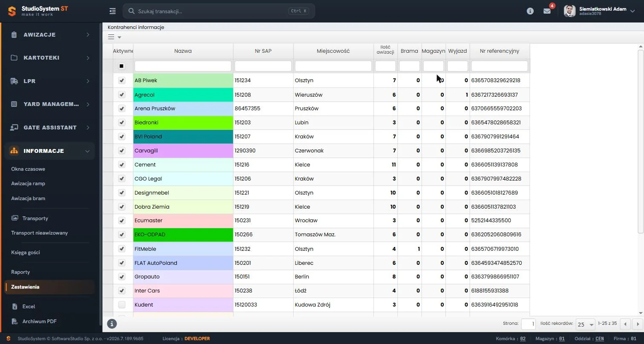Toggle the Aktywne header filter checkbox
This screenshot has width=644, height=344.
tap(121, 66)
